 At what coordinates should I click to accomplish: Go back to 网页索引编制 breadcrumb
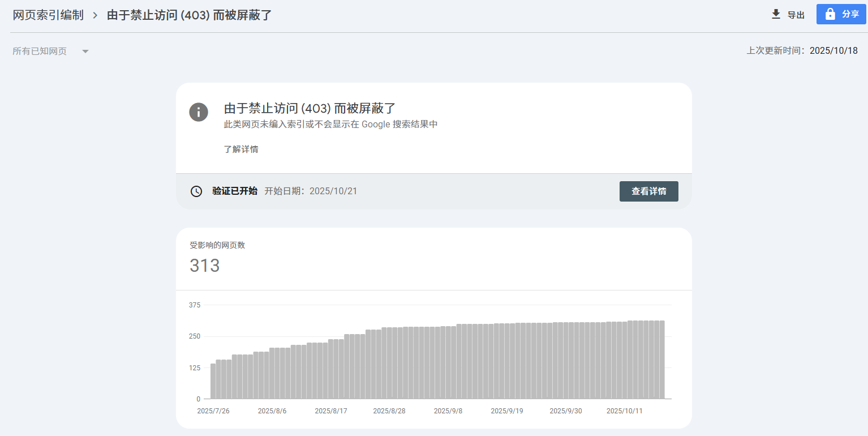pos(48,15)
